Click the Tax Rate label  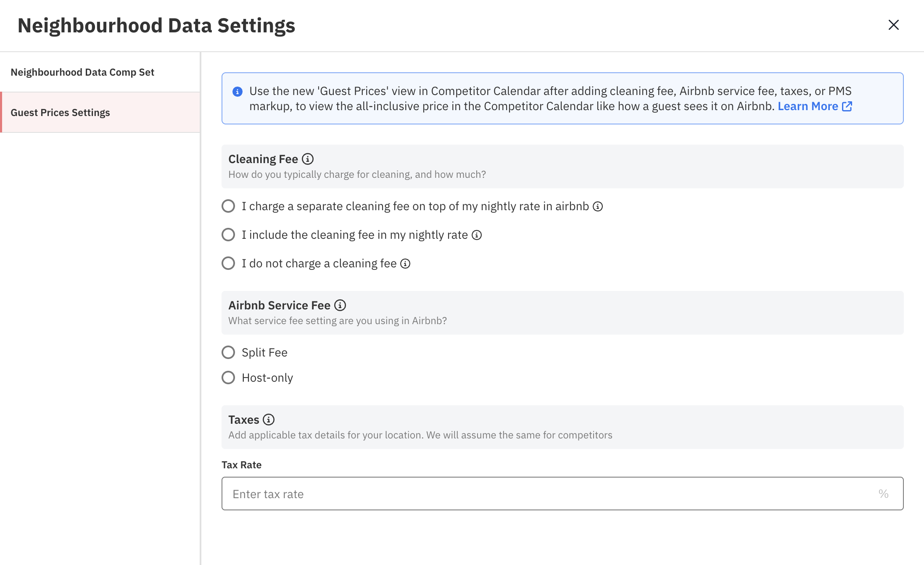click(x=241, y=465)
